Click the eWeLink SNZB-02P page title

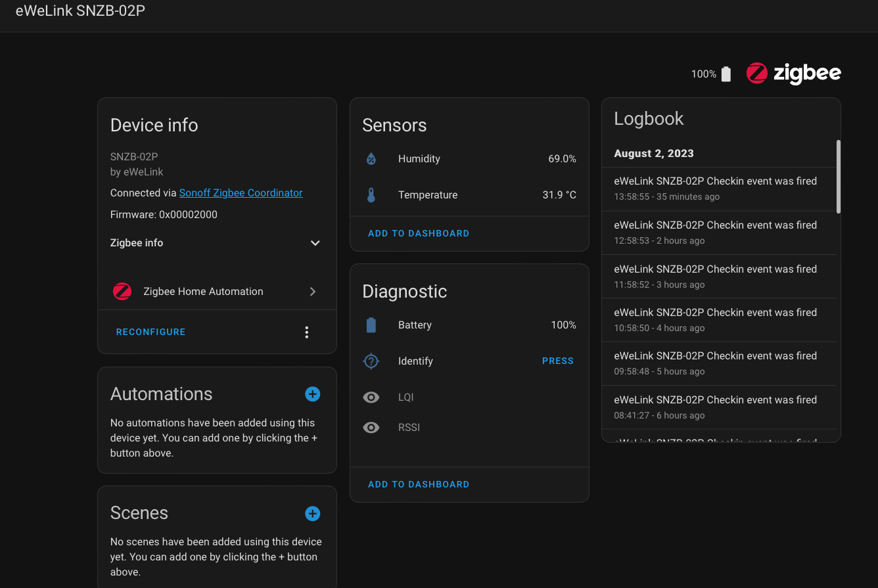click(80, 11)
